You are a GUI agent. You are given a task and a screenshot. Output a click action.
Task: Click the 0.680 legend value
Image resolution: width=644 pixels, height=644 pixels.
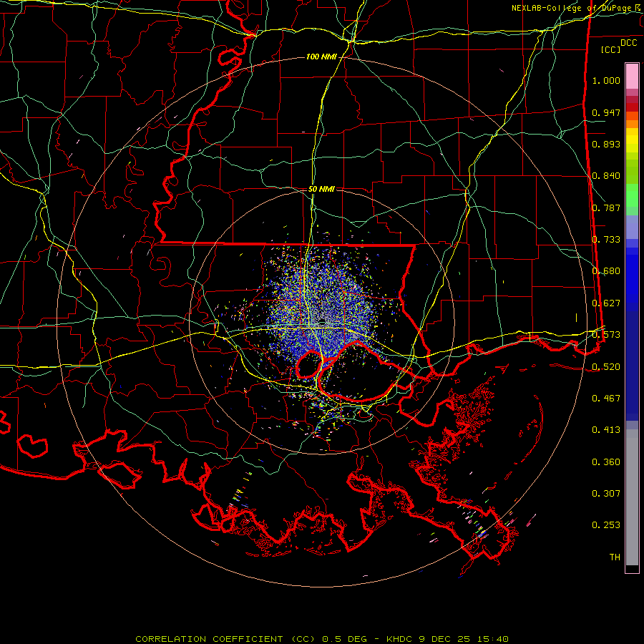606,271
